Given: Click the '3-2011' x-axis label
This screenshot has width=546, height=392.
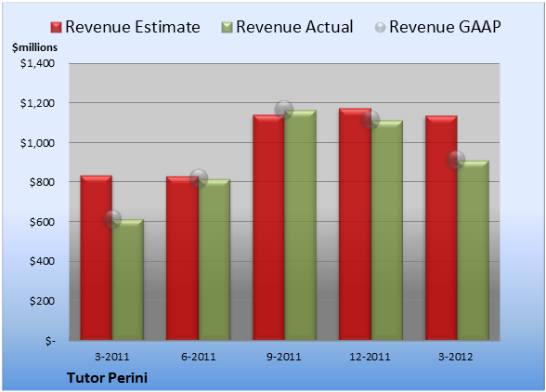Looking at the screenshot, I should tap(112, 357).
